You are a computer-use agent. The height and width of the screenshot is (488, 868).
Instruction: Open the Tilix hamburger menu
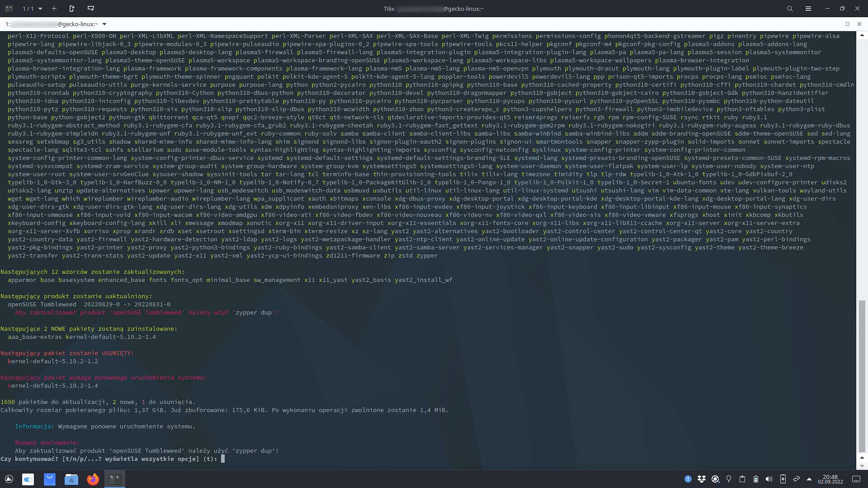[808, 9]
